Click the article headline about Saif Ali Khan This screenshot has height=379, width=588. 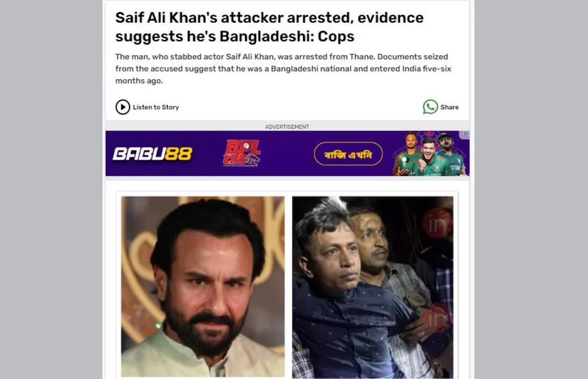pos(269,27)
